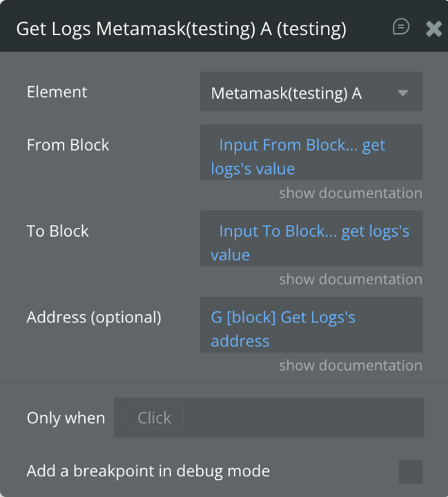The height and width of the screenshot is (497, 448).
Task: Close the Get Logs Metamask panel
Action: [434, 28]
